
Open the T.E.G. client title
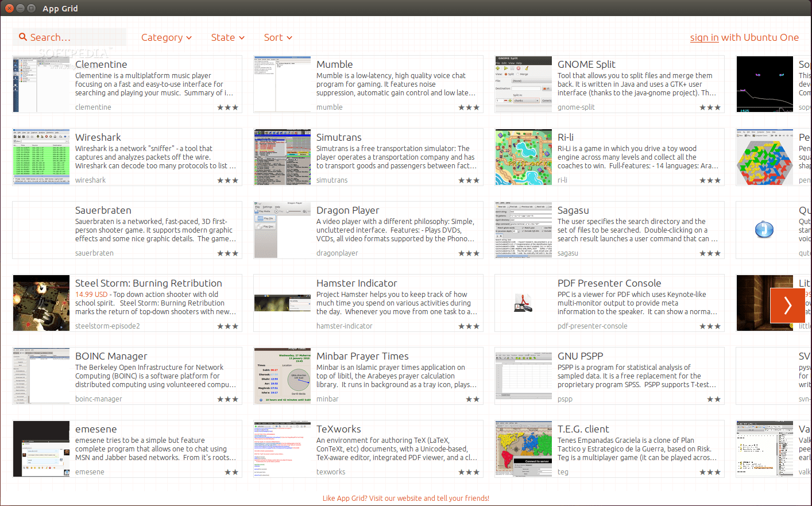[x=583, y=429]
